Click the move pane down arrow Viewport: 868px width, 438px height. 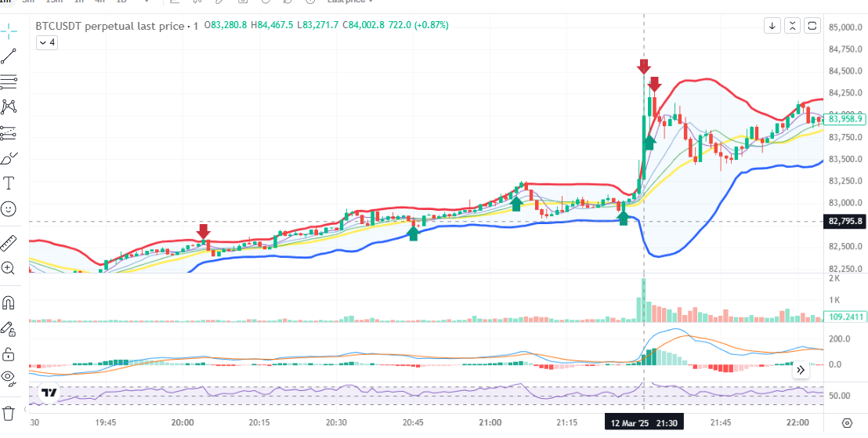pyautogui.click(x=772, y=26)
